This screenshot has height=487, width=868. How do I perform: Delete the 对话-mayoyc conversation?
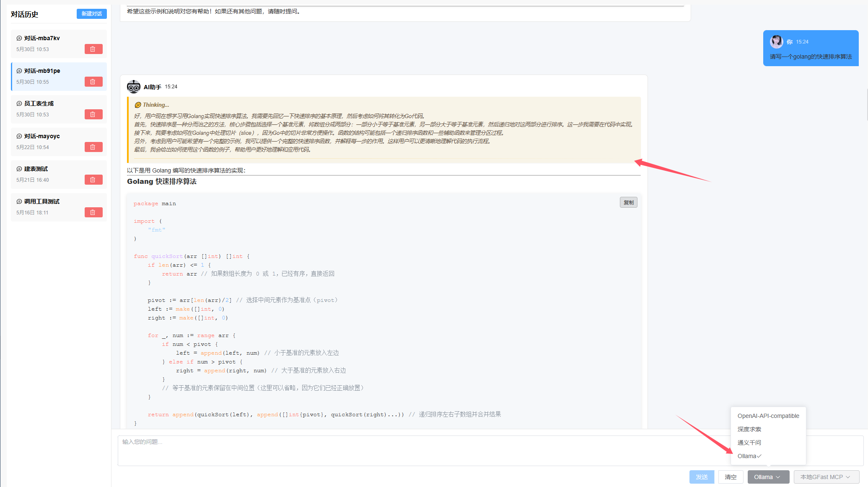(93, 147)
